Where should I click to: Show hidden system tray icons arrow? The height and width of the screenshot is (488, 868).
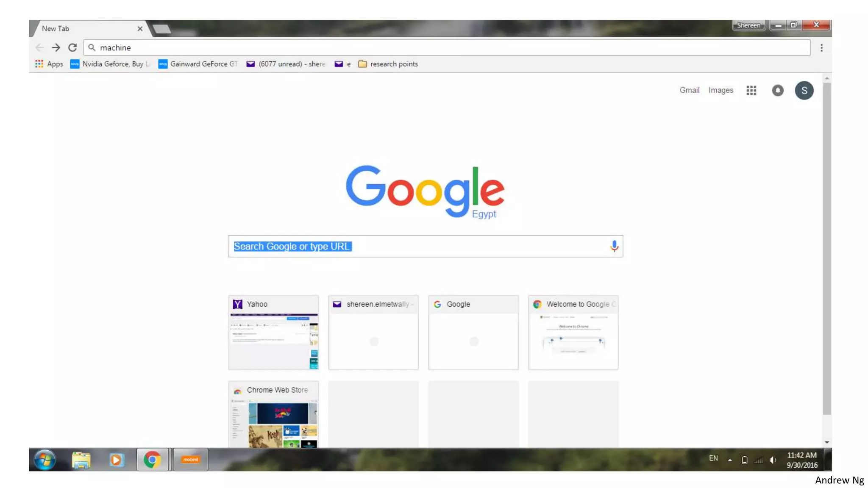(730, 460)
